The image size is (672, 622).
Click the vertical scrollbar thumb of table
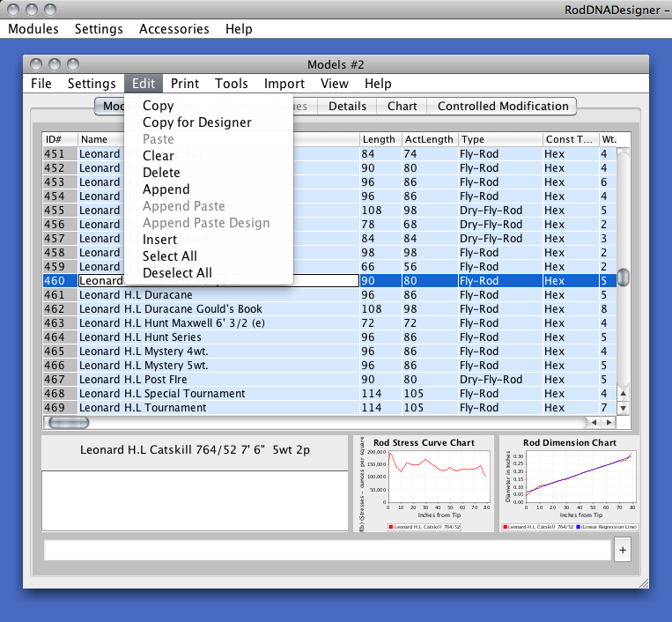coord(624,278)
